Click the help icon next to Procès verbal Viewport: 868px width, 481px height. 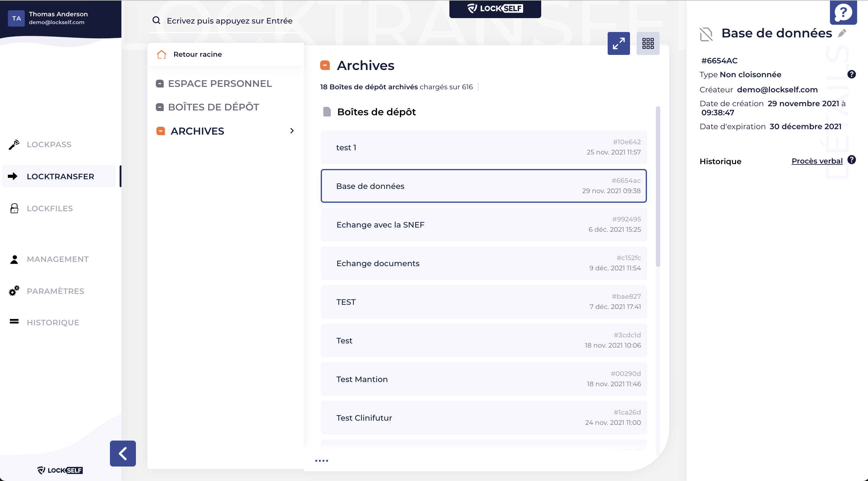851,160
